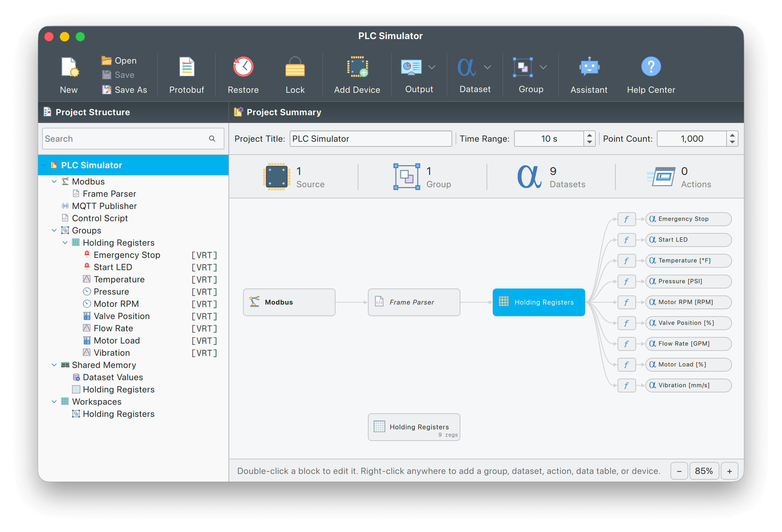782x532 pixels.
Task: Click the function icon beside Pressure [PSI]
Action: [x=627, y=281]
